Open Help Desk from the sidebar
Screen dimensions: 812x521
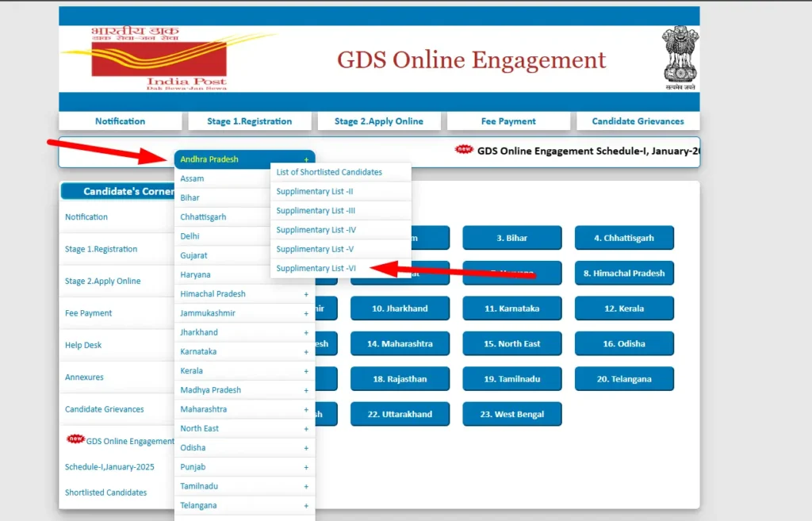tap(83, 345)
